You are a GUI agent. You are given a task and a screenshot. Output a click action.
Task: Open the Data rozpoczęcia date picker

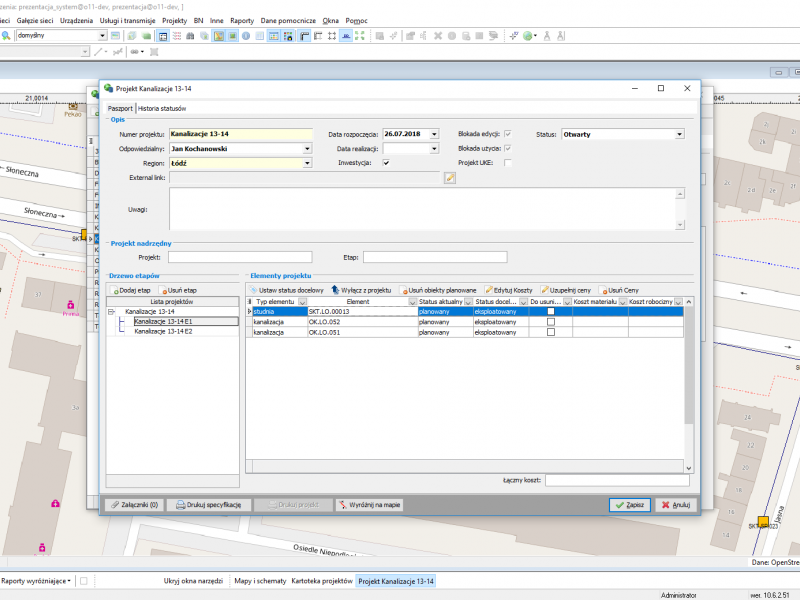click(434, 134)
